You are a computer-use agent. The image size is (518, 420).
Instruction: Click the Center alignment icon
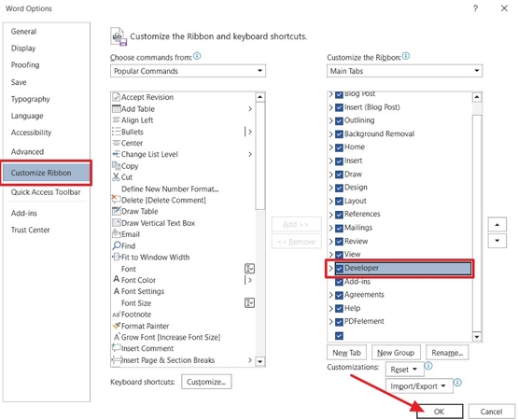(117, 143)
